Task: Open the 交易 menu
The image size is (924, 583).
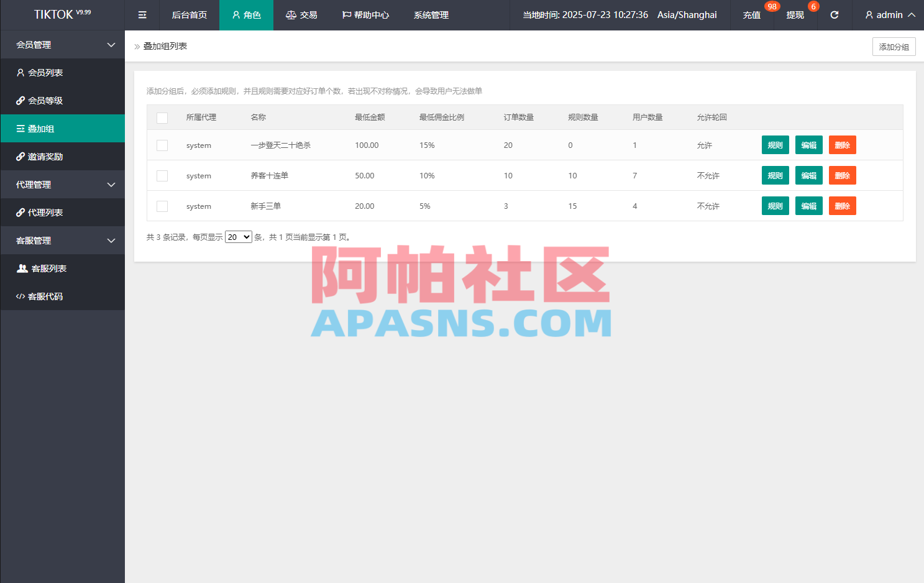Action: [x=301, y=15]
